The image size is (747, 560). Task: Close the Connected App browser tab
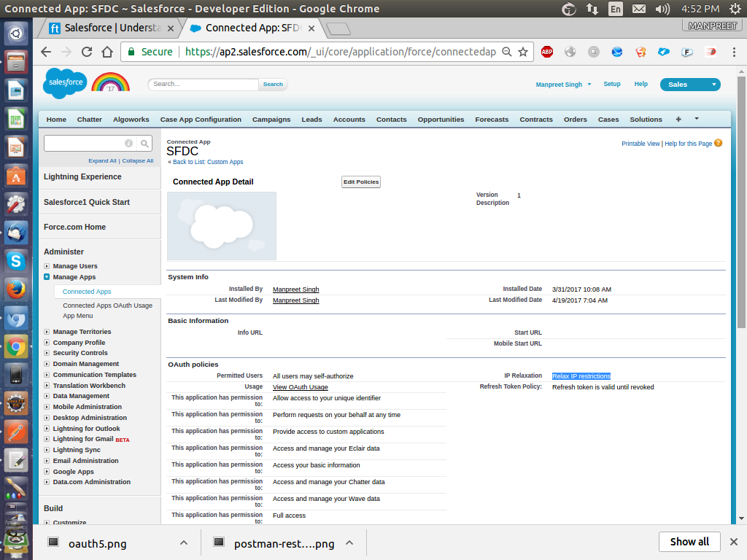[x=311, y=28]
